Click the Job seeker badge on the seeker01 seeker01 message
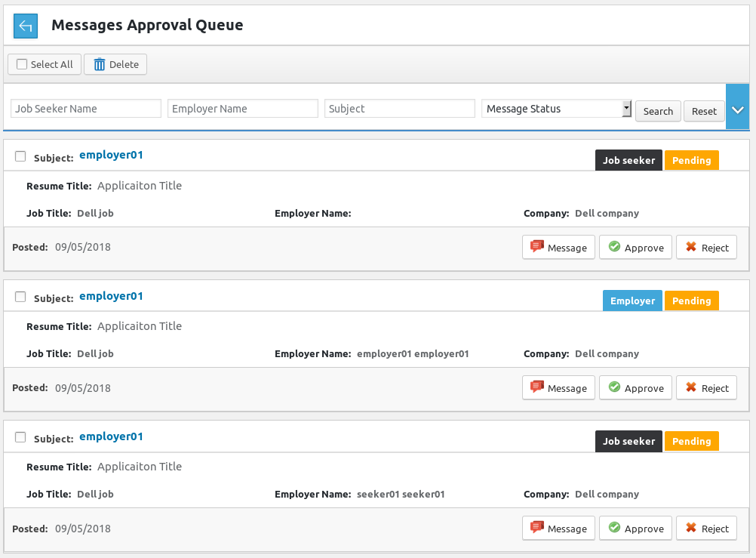This screenshot has width=756, height=558. pyautogui.click(x=628, y=441)
